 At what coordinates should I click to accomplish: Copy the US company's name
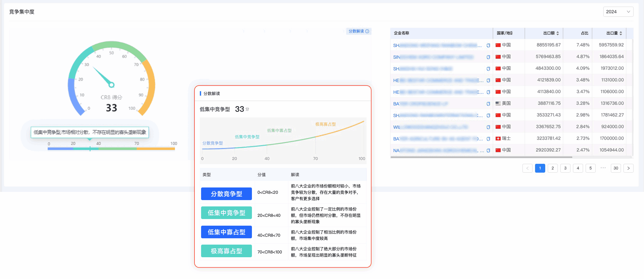[x=488, y=104]
